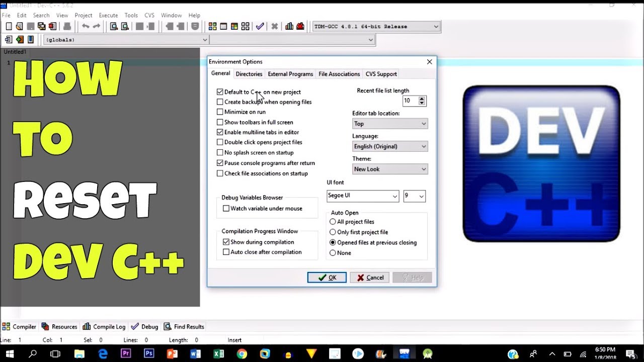This screenshot has height=362, width=644.
Task: Open the (globals) class browser dropdown
Action: point(126,40)
